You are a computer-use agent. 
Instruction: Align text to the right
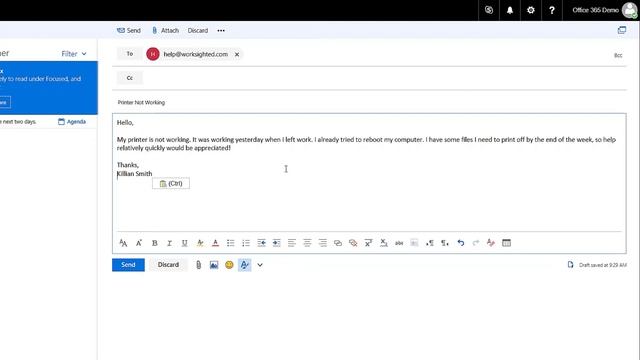[322, 243]
